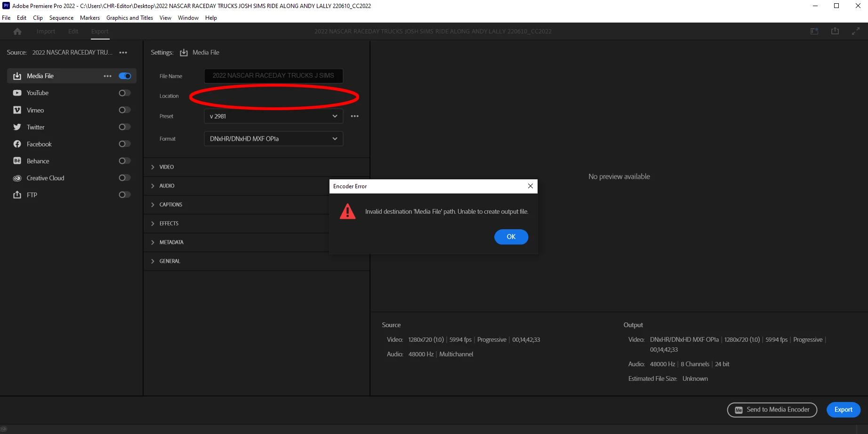Image resolution: width=868 pixels, height=434 pixels.
Task: Click OK in Encoder Error dialog
Action: pyautogui.click(x=511, y=237)
